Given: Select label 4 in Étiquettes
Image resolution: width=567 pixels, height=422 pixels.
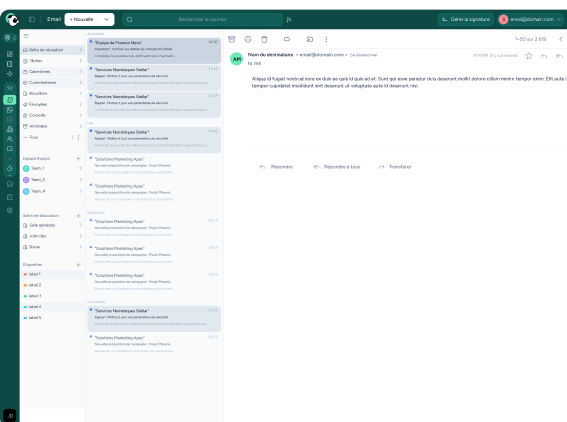Looking at the screenshot, I should tap(52, 307).
